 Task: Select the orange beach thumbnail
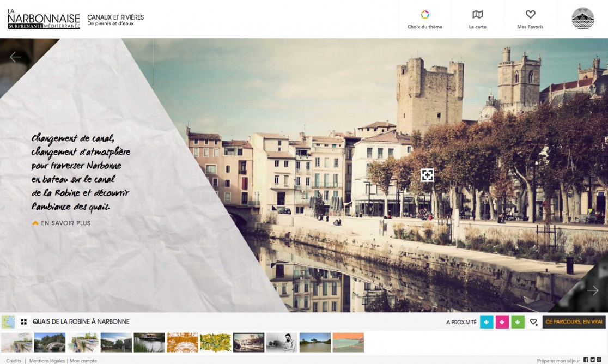click(x=348, y=342)
